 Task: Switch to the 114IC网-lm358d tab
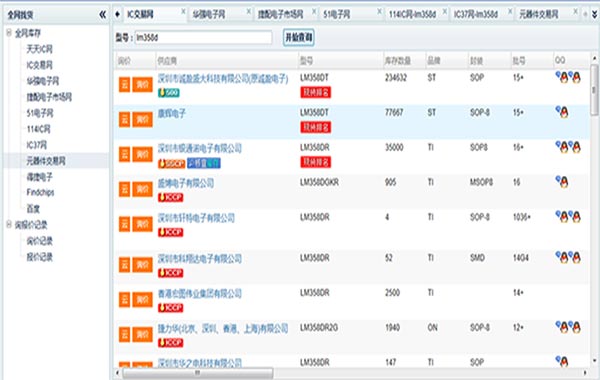coord(412,15)
